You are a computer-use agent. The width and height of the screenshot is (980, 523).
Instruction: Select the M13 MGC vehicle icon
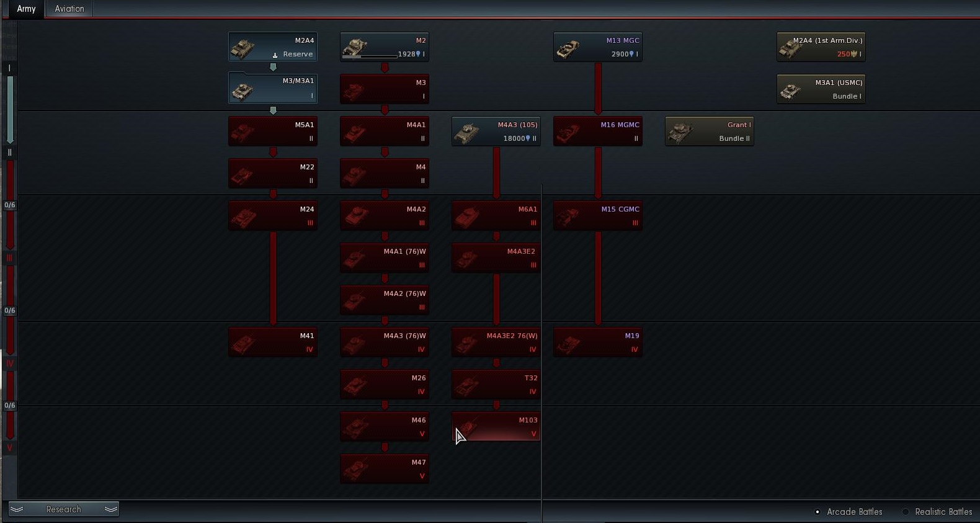click(569, 48)
